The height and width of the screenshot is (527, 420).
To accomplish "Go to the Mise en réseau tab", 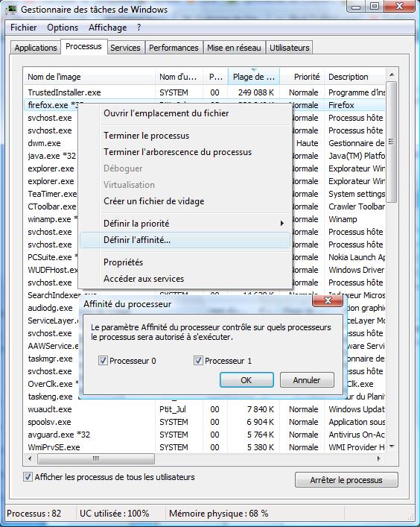I will click(x=234, y=48).
